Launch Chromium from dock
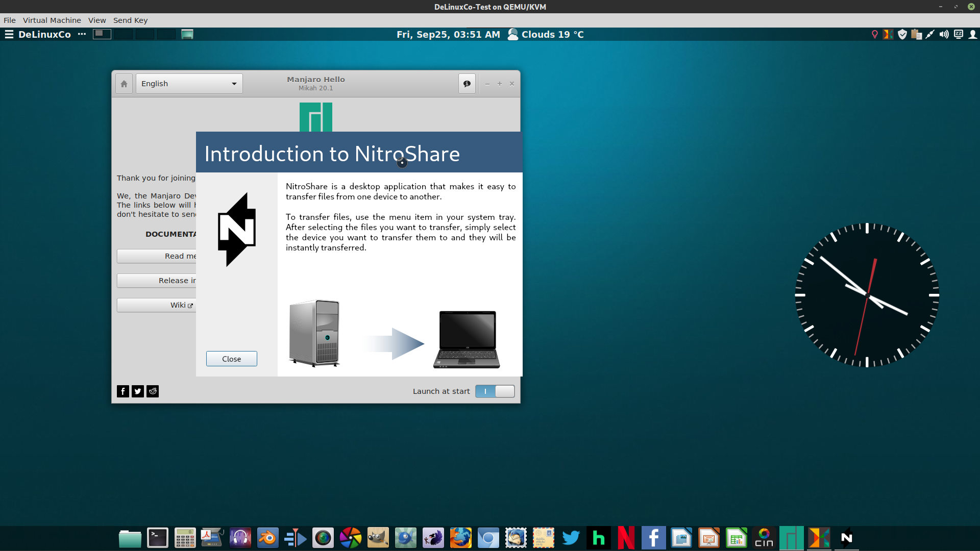The width and height of the screenshot is (980, 551). pos(488,538)
